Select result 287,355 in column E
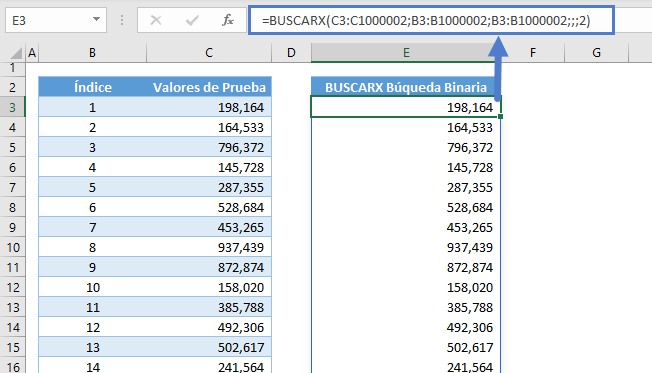Image resolution: width=652 pixels, height=373 pixels. (406, 188)
